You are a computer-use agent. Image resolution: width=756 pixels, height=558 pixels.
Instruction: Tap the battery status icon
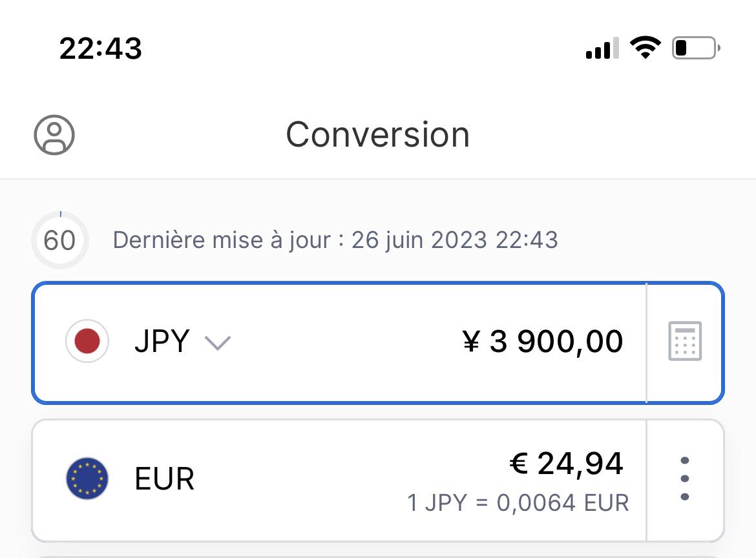[696, 48]
